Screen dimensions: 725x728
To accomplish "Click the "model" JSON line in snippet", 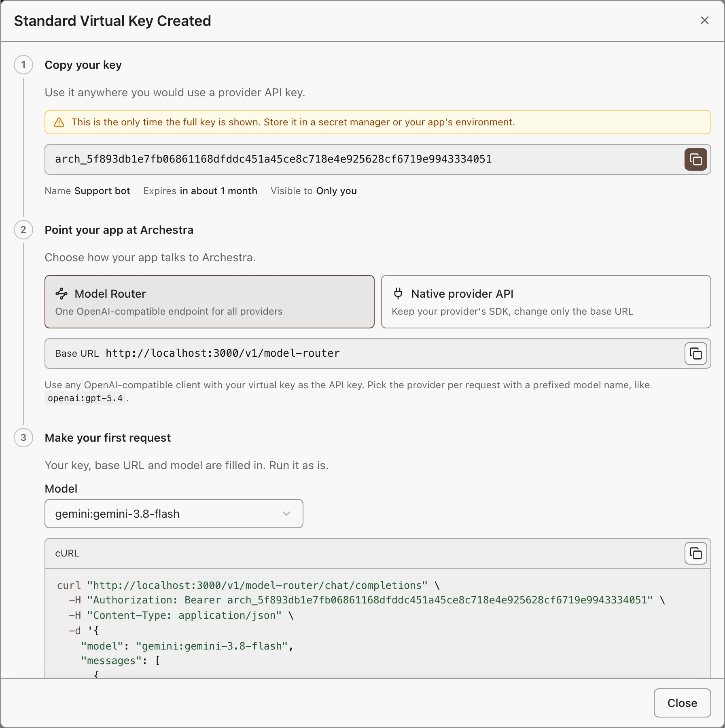I will (x=187, y=646).
